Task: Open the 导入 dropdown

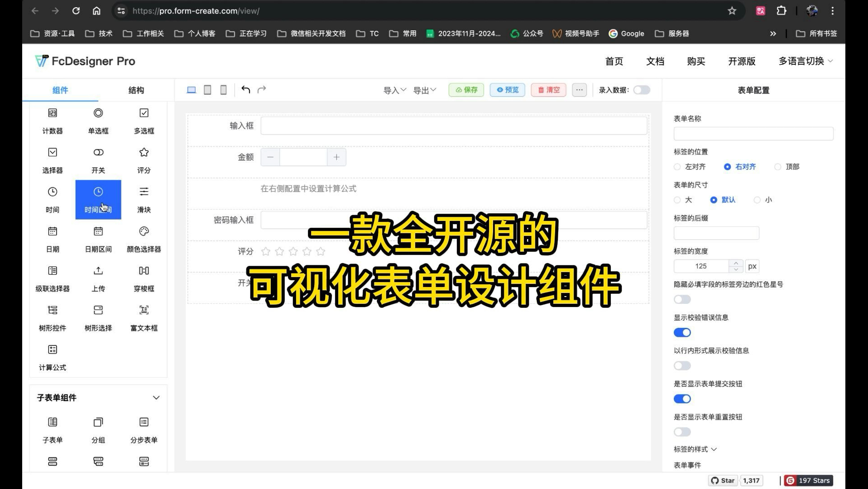Action: pos(395,90)
